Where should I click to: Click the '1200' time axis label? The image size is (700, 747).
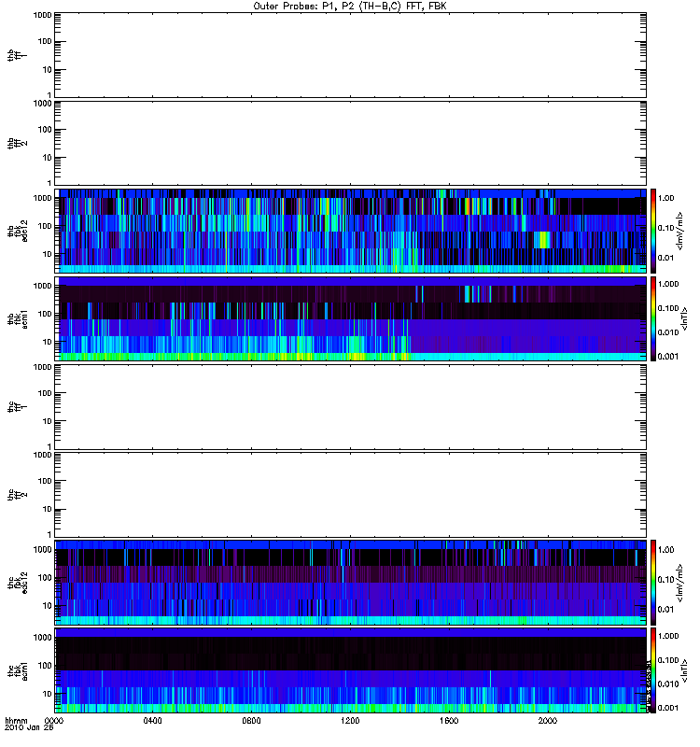(x=350, y=721)
